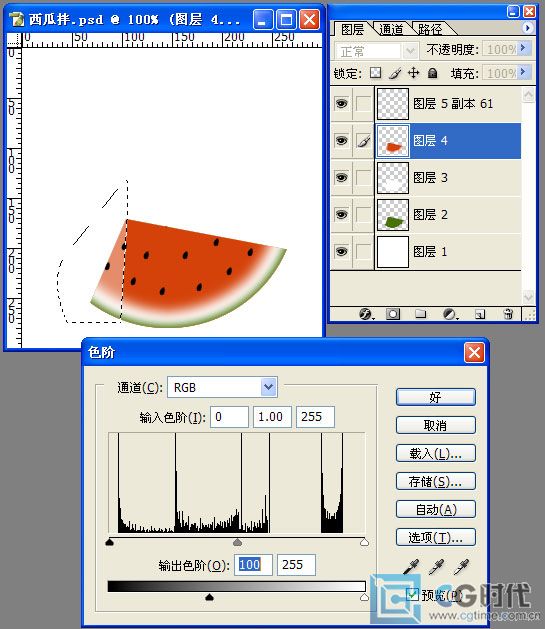Click the 选项(T)... options button
This screenshot has width=545, height=629.
[x=436, y=537]
